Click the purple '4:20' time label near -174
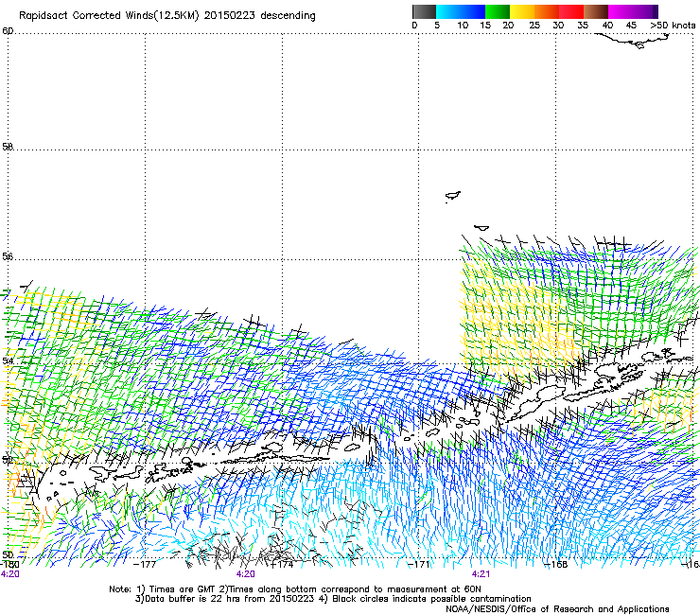Screen dimensions: 700x615 [246, 574]
